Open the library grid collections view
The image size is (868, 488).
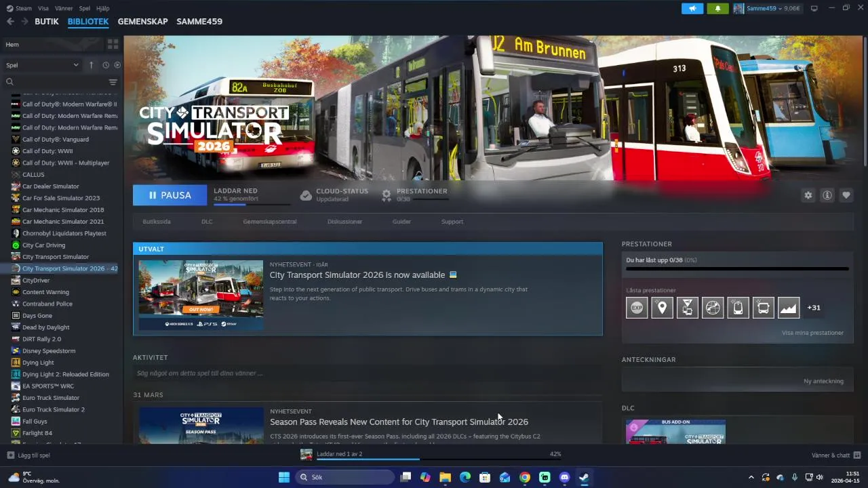pos(113,44)
